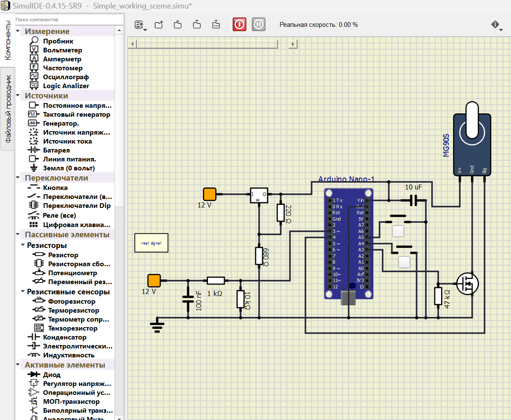Open the settings dropdown in toolbar
Image resolution: width=511 pixels, height=420 pixels.
click(x=140, y=25)
